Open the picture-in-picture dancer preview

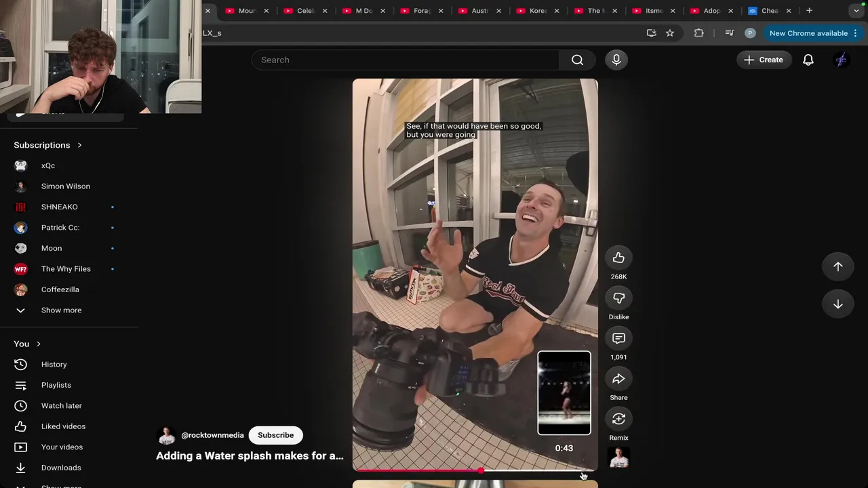tap(564, 393)
